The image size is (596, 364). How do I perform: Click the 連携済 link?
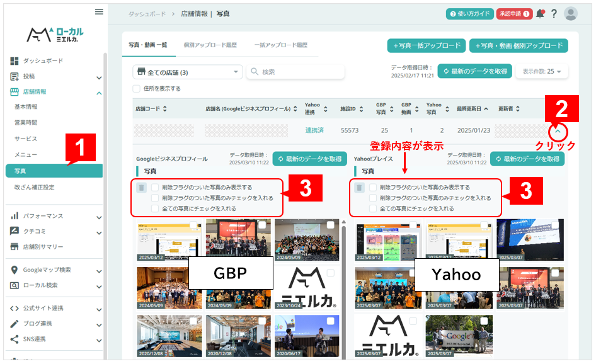(x=314, y=130)
